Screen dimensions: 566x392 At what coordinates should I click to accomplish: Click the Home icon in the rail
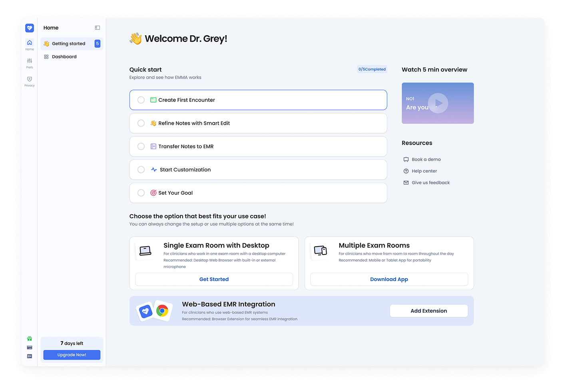click(30, 44)
